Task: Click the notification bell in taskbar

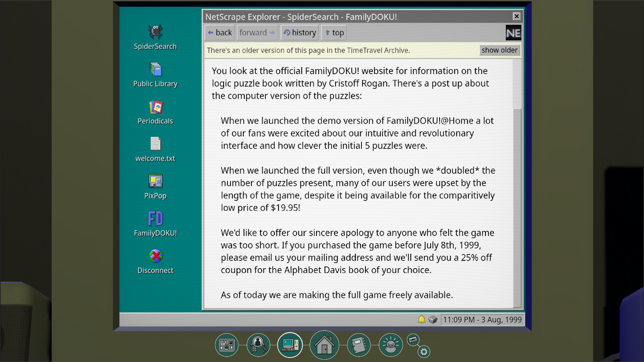Action: (x=422, y=319)
